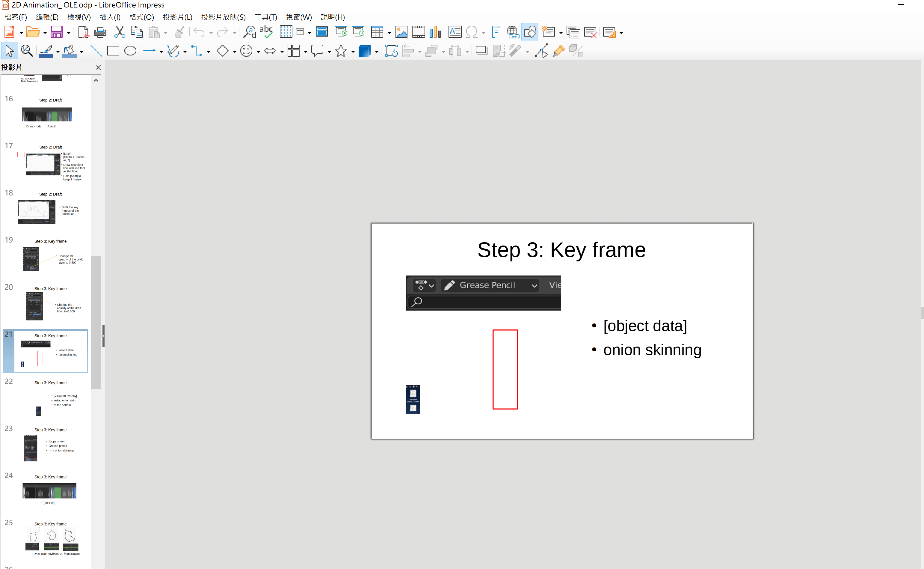The height and width of the screenshot is (569, 924).
Task: Click the Copy icon
Action: click(137, 32)
